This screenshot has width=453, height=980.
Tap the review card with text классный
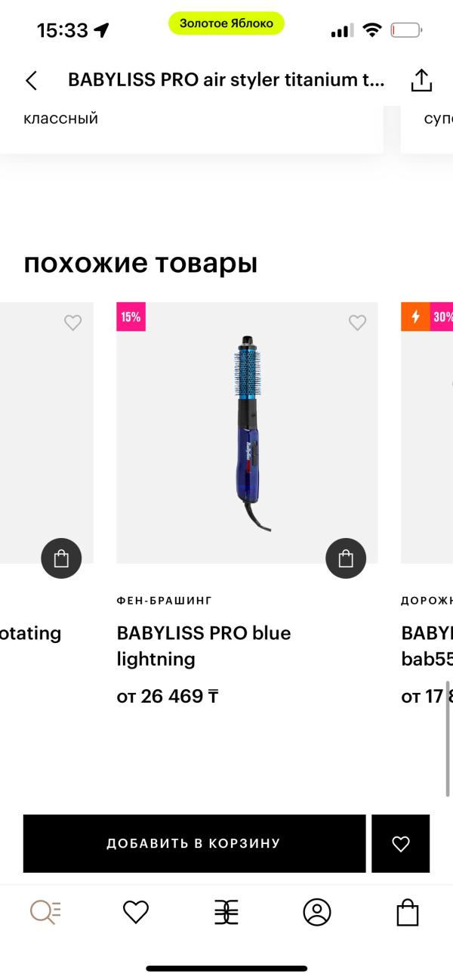(x=192, y=129)
